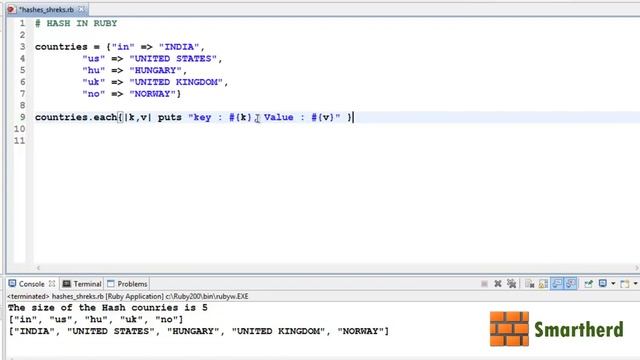Image resolution: width=640 pixels, height=360 pixels.
Task: Click the Terminate button in Console toolbar
Action: (x=484, y=284)
